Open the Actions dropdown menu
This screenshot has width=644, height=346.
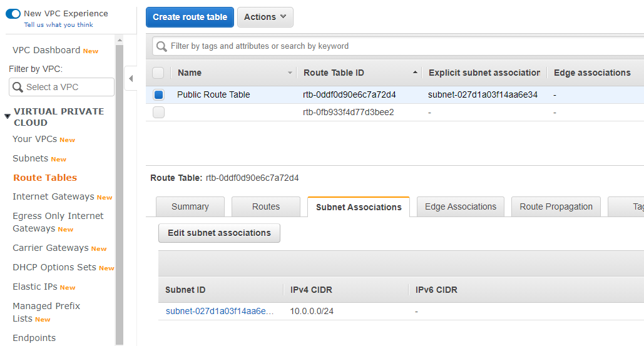pos(265,18)
